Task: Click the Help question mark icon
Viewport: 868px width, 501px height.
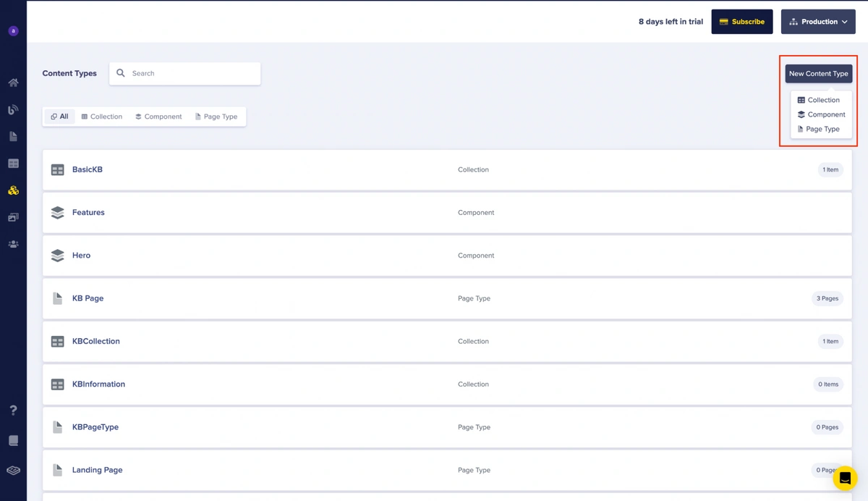Action: (13, 411)
